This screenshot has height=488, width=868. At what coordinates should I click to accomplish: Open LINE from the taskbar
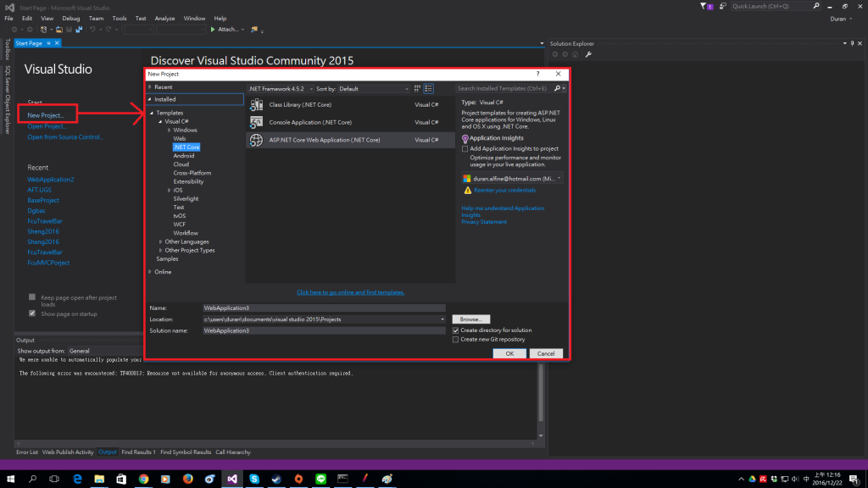[x=320, y=479]
